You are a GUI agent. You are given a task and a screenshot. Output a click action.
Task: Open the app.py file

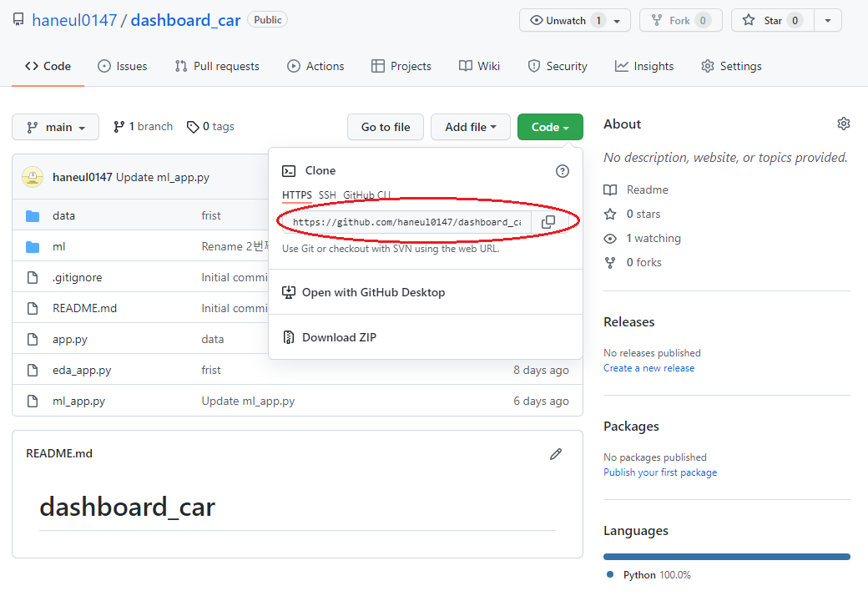[70, 339]
